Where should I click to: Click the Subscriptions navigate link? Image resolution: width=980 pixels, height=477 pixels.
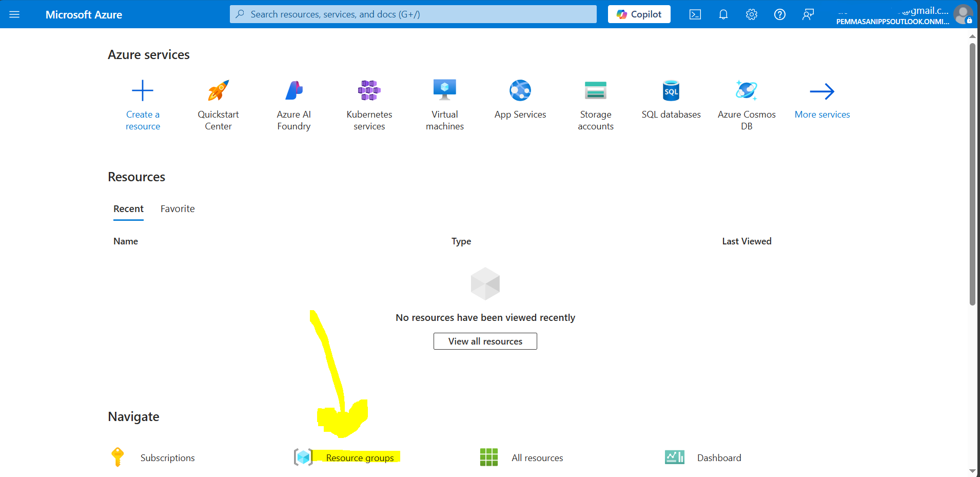[168, 458]
